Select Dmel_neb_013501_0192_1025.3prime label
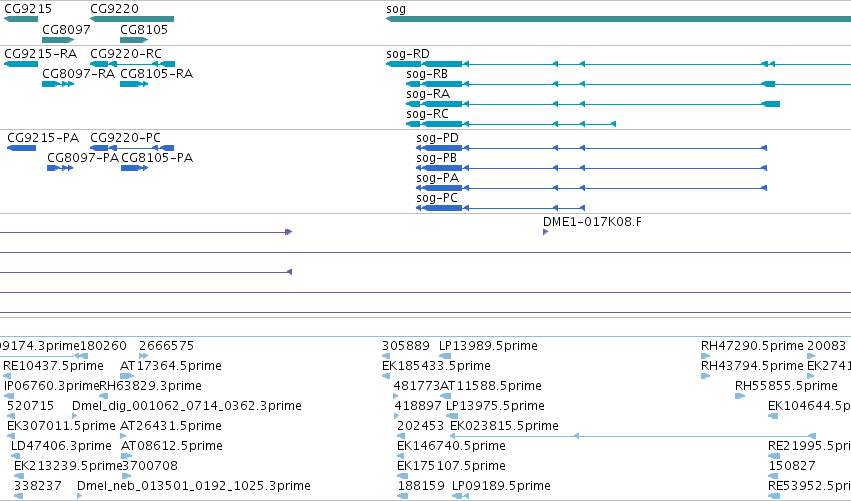Viewport: 851px width, 501px height. 194,486
